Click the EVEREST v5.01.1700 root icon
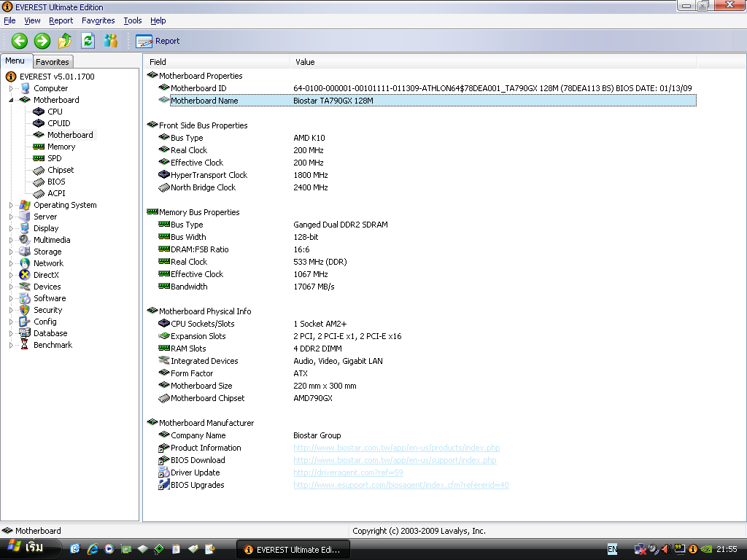Image resolution: width=747 pixels, height=560 pixels. (x=11, y=77)
